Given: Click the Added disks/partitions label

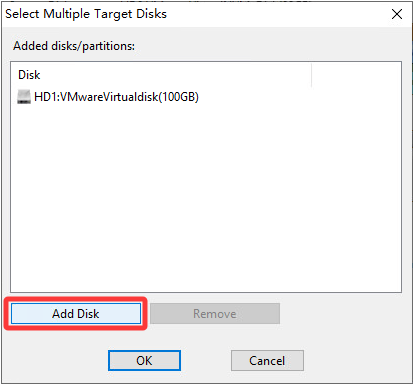Looking at the screenshot, I should pos(74,46).
